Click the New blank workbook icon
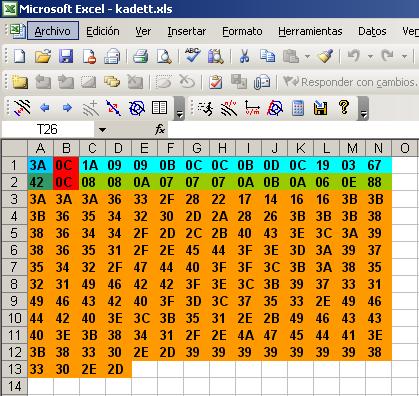 coord(19,56)
